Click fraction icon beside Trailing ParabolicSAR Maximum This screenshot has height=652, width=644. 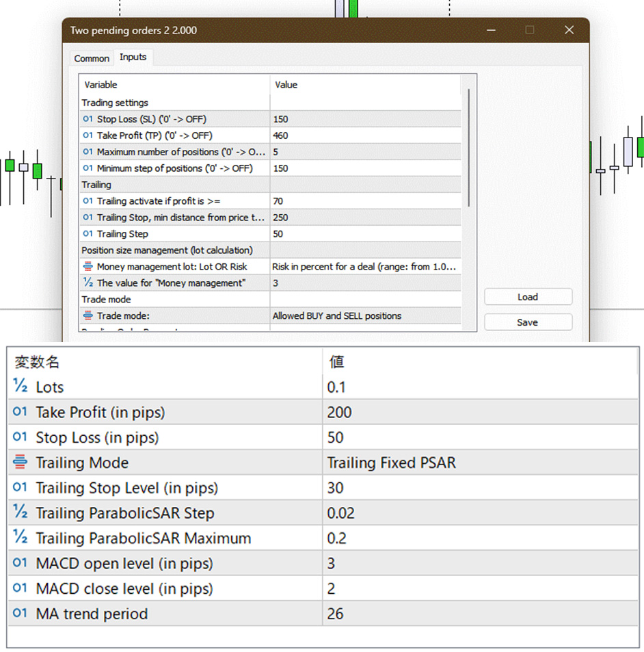[20, 537]
